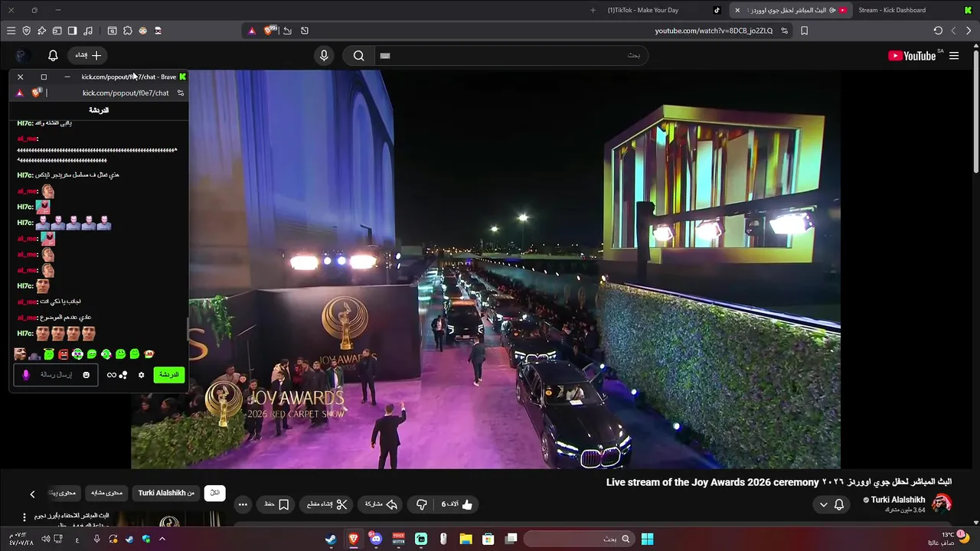This screenshot has height=551, width=980.
Task: Open options dots for the suggested video
Action: click(24, 517)
